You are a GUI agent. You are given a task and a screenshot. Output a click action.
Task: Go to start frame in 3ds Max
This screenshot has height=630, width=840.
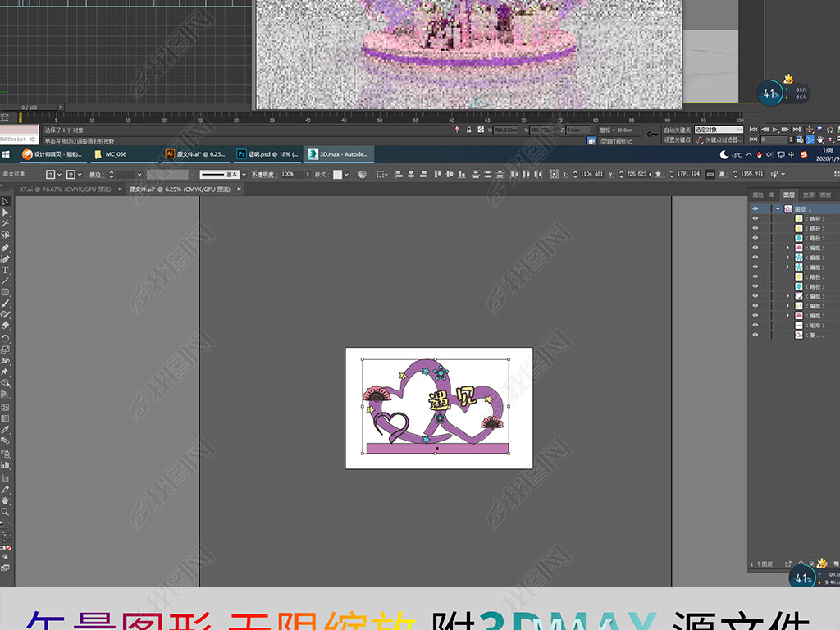pyautogui.click(x=753, y=130)
